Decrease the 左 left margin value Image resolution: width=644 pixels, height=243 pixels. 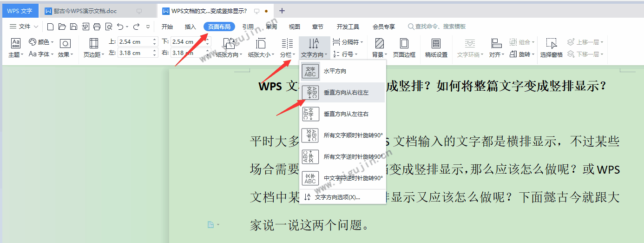[155, 55]
